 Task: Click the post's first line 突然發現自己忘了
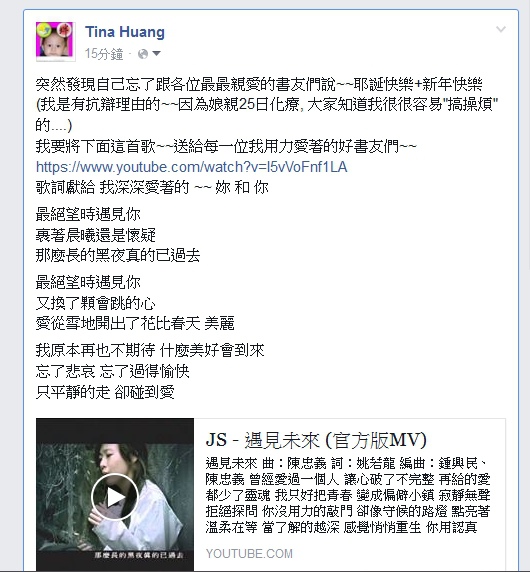(x=259, y=84)
